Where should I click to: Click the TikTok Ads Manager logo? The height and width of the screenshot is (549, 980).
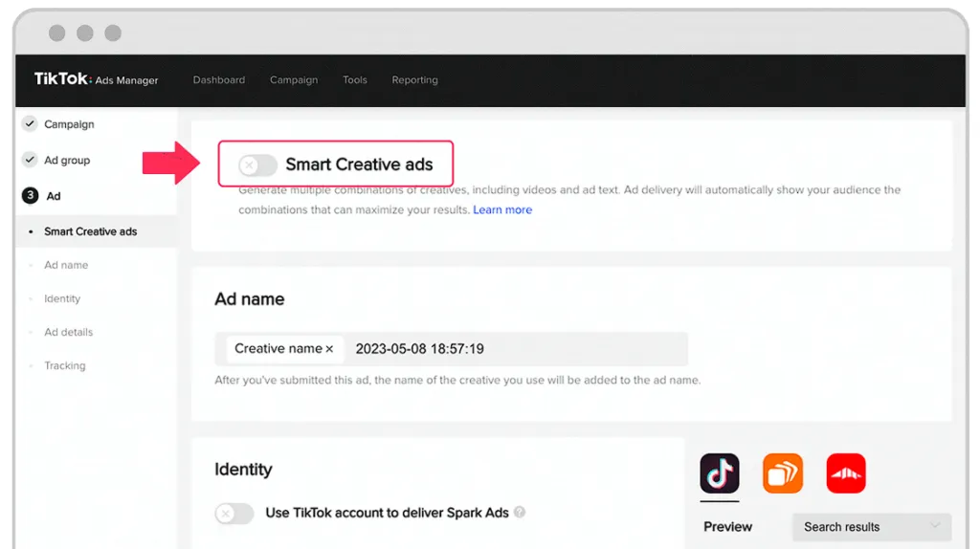[96, 79]
